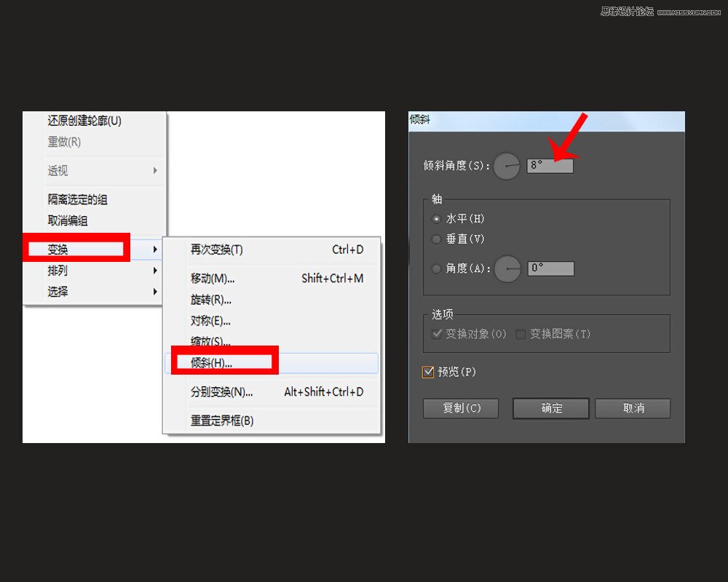Select 水平(H) horizontal axis radio button
Image resolution: width=728 pixels, height=582 pixels.
[x=437, y=218]
